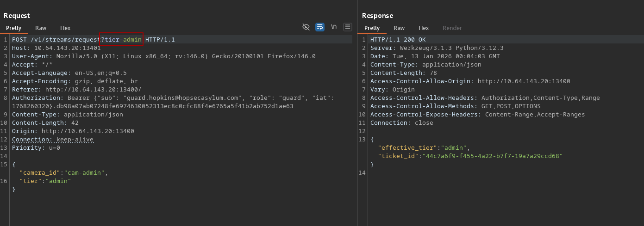Open the Response Render tab
This screenshot has width=644, height=226.
click(x=452, y=28)
